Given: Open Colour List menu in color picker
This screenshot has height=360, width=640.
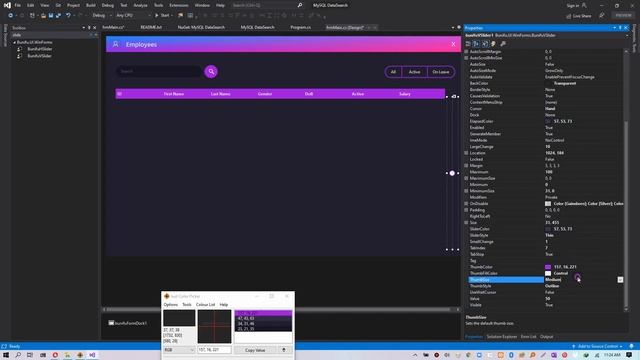Looking at the screenshot, I should (x=205, y=304).
